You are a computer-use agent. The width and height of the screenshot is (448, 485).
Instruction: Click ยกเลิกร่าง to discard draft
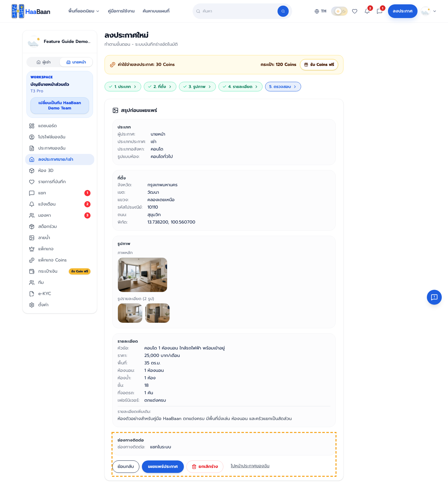[x=205, y=467]
